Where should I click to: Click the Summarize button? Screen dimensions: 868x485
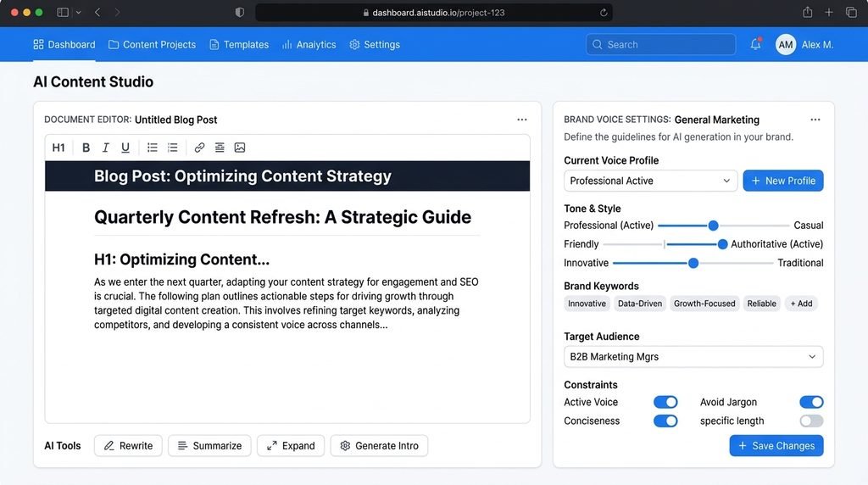[x=209, y=446]
